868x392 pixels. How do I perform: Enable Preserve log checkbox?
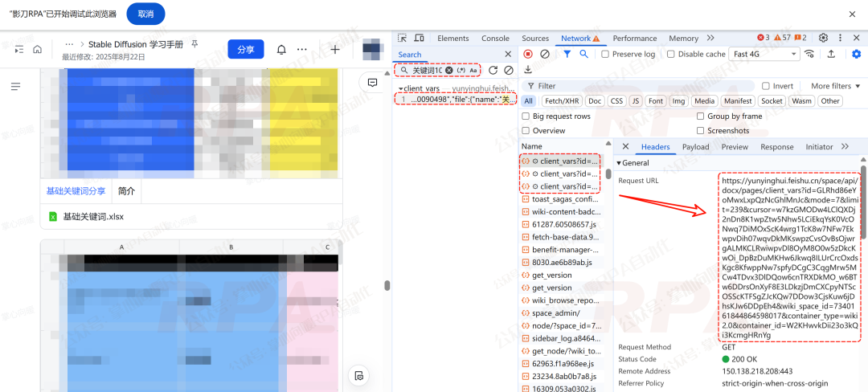(x=605, y=54)
